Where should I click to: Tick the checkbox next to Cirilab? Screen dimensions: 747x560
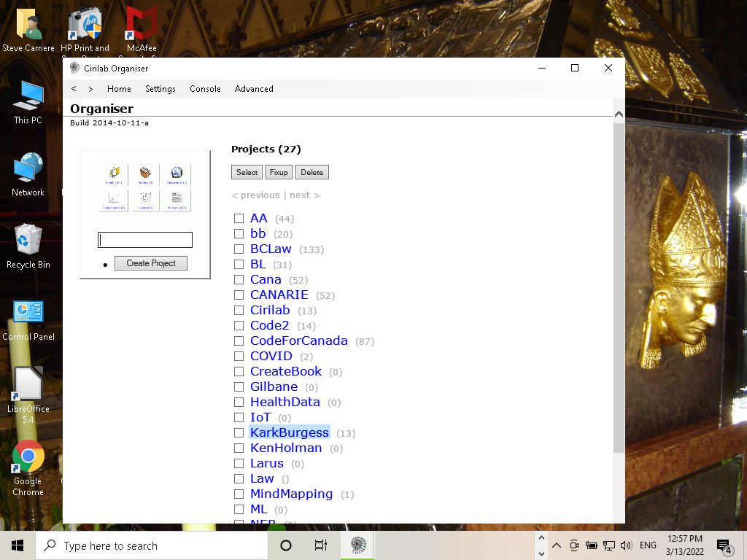coord(239,310)
